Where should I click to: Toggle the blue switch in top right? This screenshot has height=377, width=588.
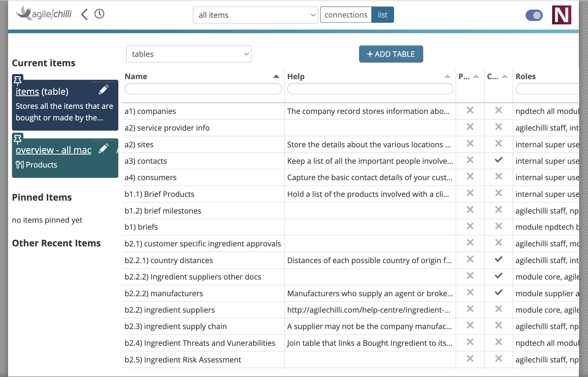534,15
